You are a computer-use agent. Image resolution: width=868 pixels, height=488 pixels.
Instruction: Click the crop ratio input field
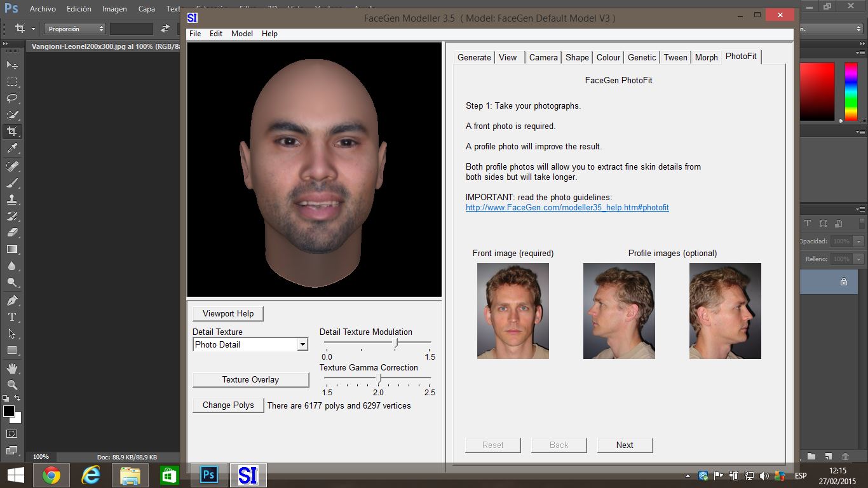coord(132,29)
